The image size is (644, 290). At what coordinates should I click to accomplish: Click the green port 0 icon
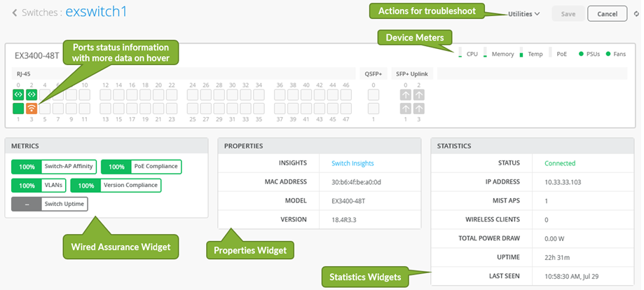coord(18,95)
